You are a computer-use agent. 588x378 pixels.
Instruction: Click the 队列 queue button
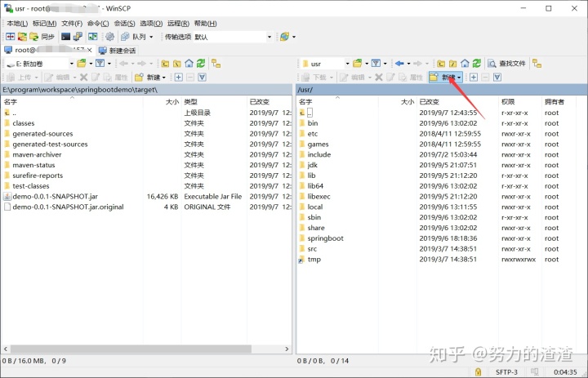134,37
